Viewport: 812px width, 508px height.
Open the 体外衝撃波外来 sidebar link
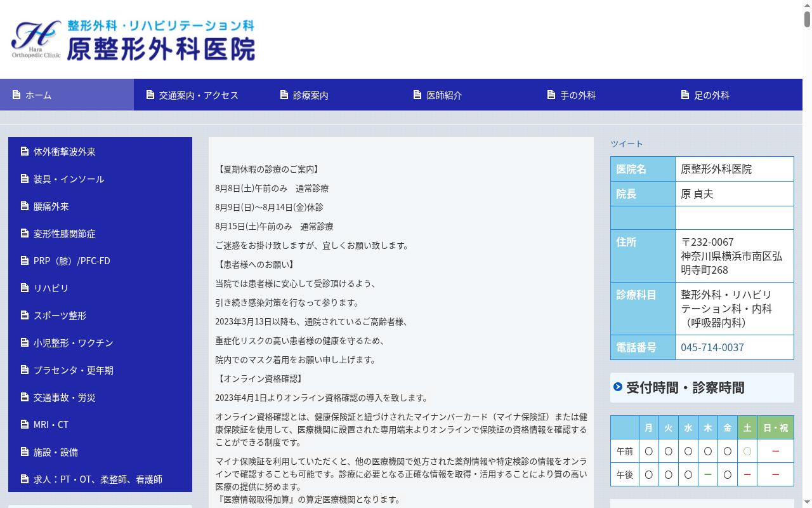point(100,151)
